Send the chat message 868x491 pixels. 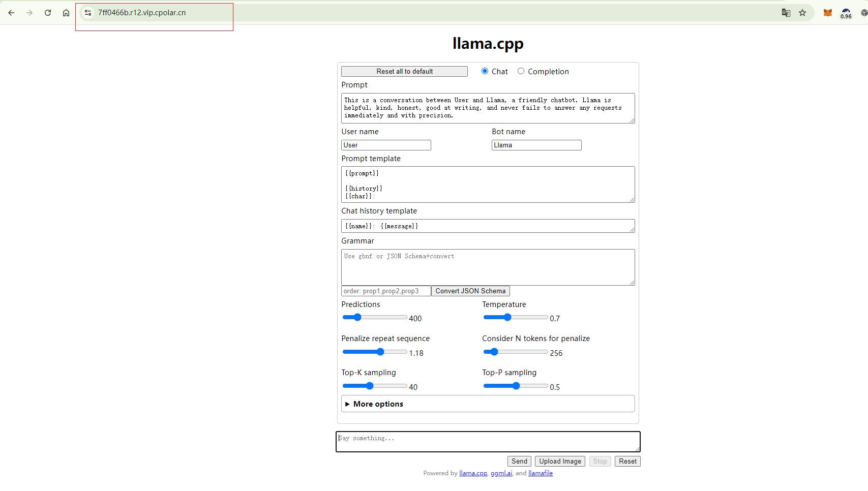(x=519, y=462)
